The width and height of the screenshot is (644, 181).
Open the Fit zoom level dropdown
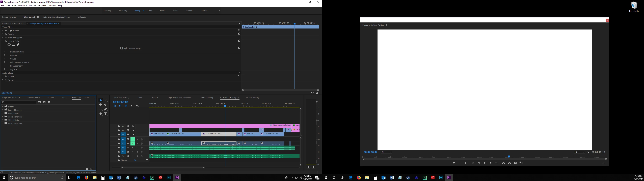click(x=386, y=152)
